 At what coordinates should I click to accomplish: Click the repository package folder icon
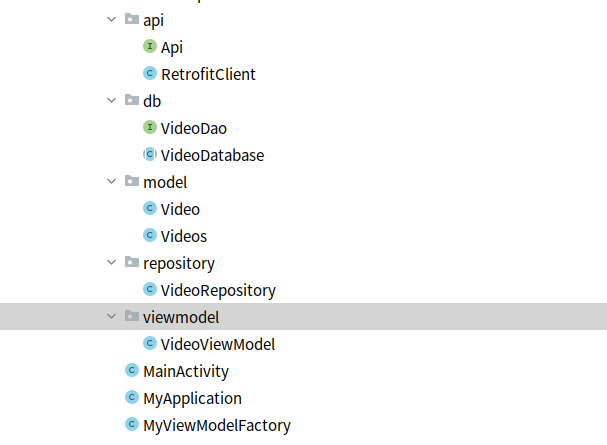(132, 263)
